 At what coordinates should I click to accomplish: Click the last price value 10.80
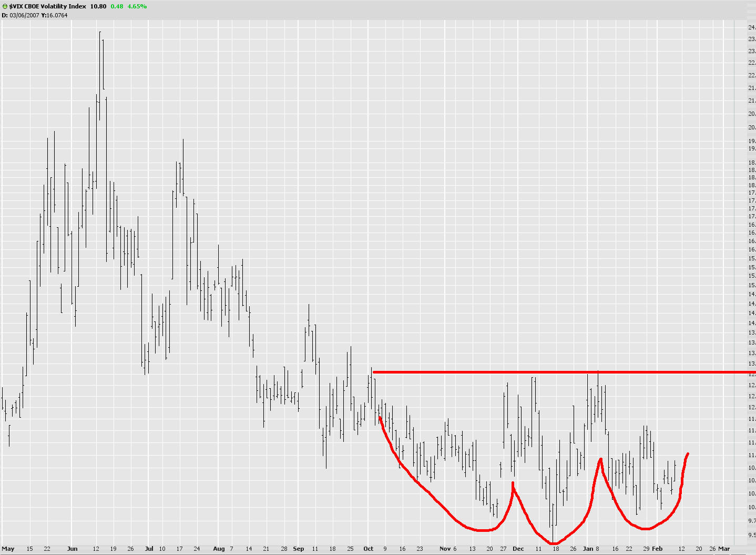[98, 6]
